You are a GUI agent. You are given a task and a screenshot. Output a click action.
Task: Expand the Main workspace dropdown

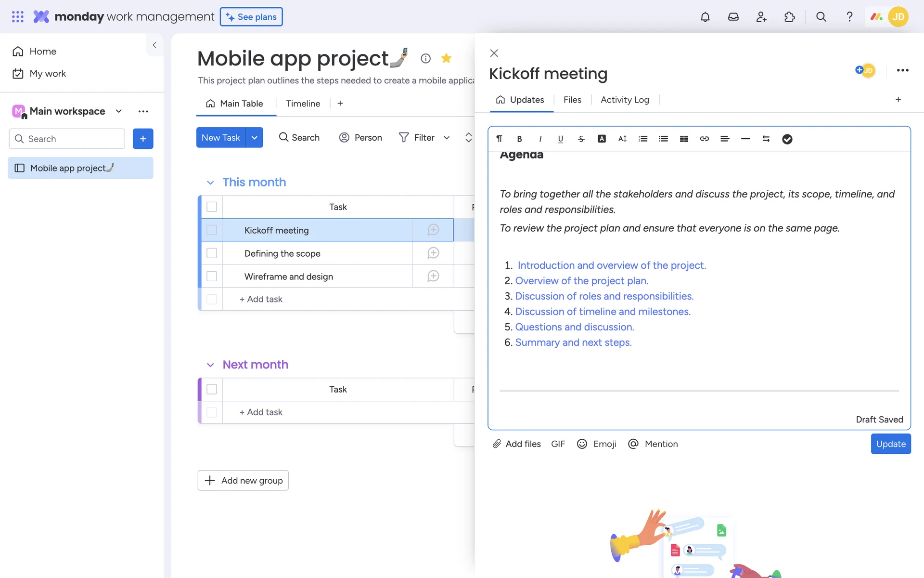point(119,111)
